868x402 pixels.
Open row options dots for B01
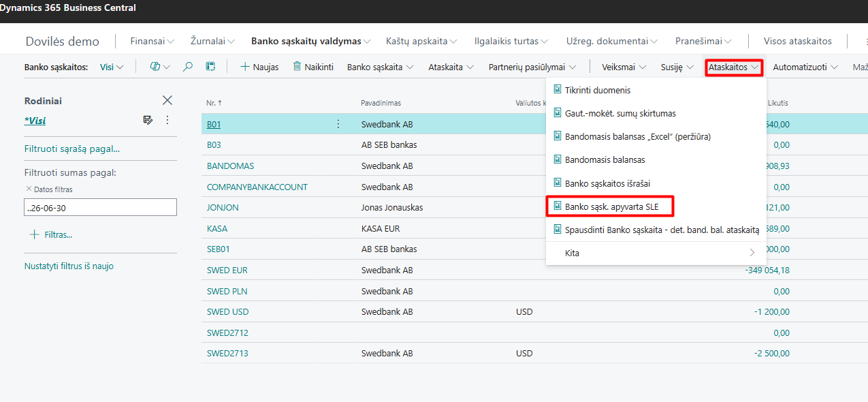tap(338, 124)
